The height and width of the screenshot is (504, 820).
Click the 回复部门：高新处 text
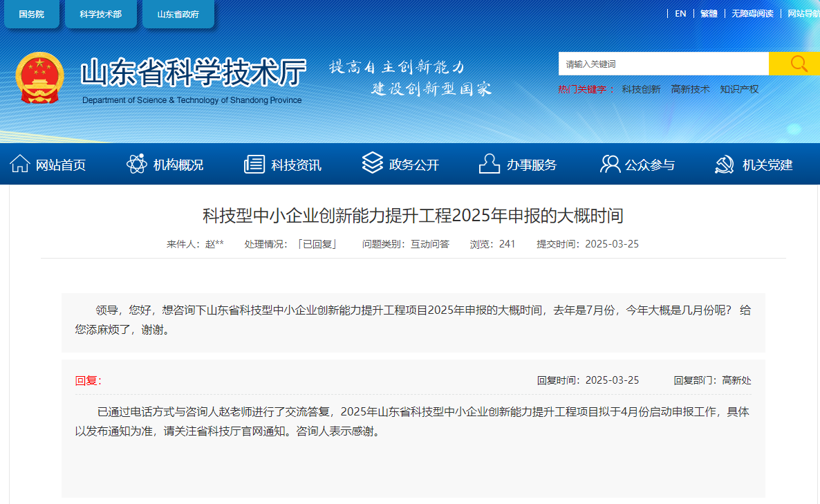pos(712,380)
